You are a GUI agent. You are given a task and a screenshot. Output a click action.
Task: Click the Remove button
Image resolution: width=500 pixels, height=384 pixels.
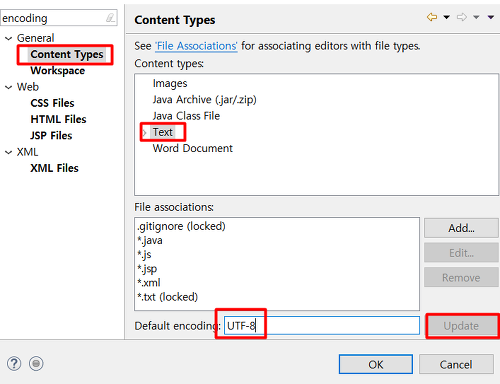[461, 278]
